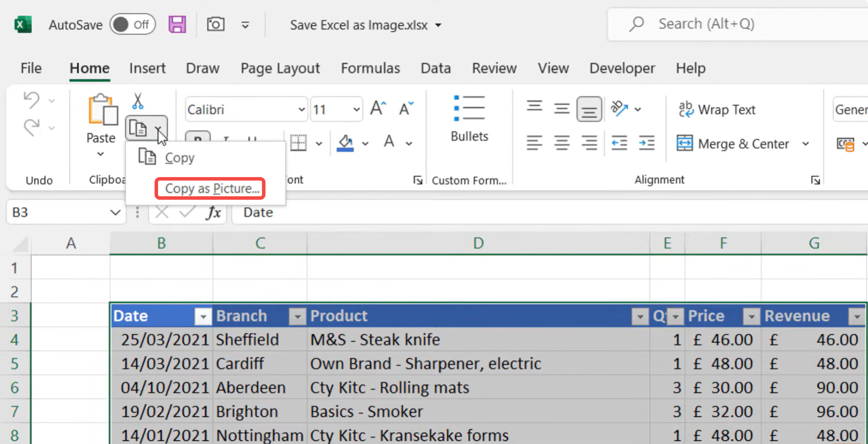Click the Align Right icon

pyautogui.click(x=589, y=143)
